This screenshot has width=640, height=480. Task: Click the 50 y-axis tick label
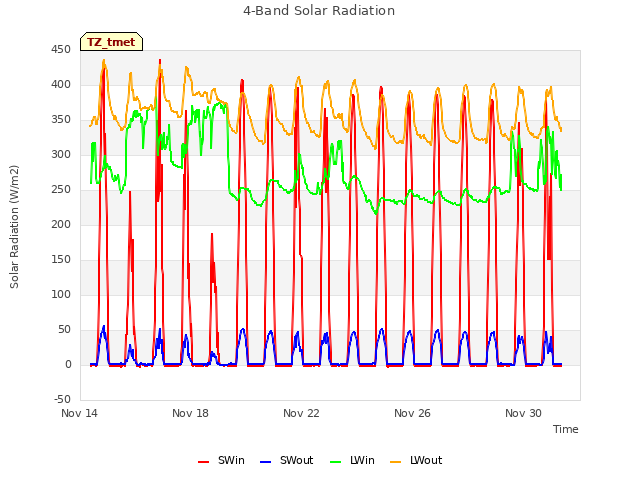(x=64, y=330)
